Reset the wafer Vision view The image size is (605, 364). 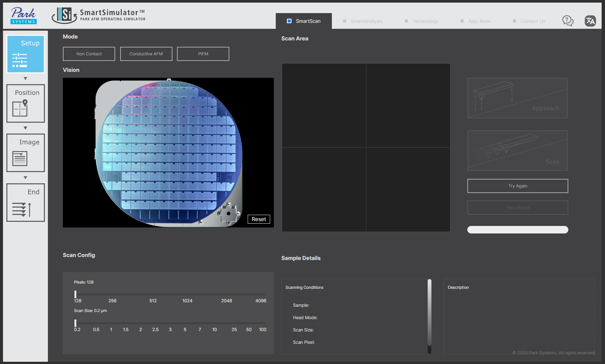click(x=259, y=219)
